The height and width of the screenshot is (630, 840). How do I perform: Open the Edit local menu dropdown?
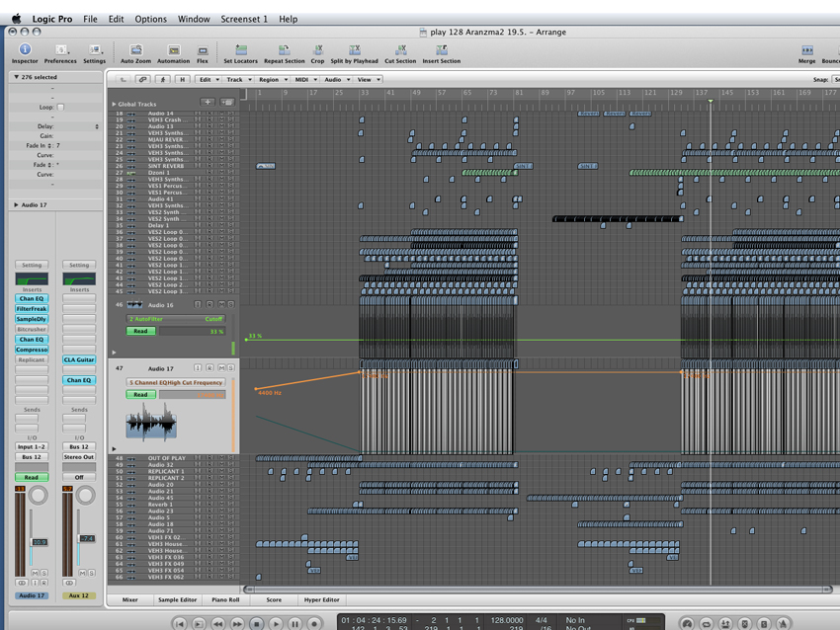click(x=209, y=79)
